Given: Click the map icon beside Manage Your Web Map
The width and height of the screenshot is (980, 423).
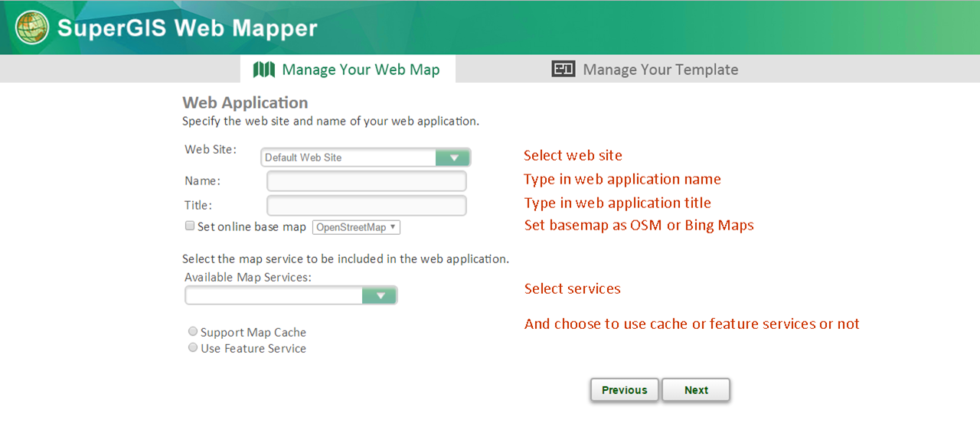Looking at the screenshot, I should [x=264, y=70].
